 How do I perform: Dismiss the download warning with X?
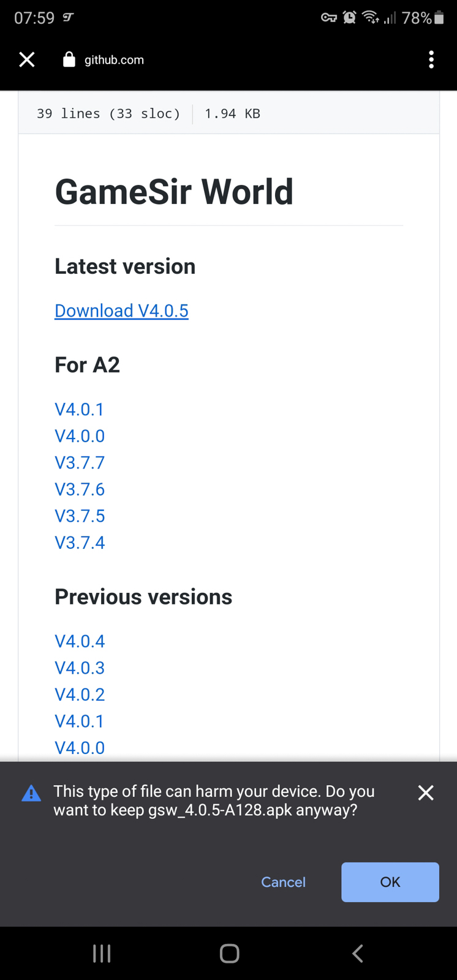click(x=426, y=793)
